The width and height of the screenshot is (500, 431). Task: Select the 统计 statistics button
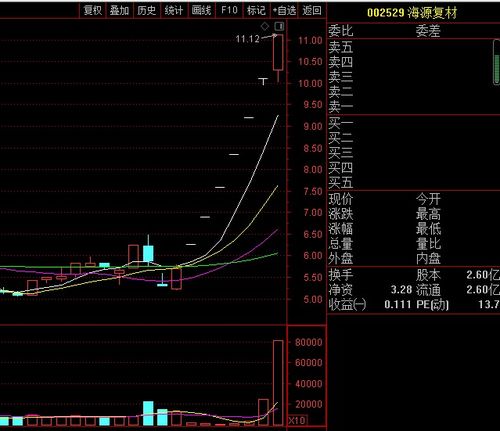point(174,10)
